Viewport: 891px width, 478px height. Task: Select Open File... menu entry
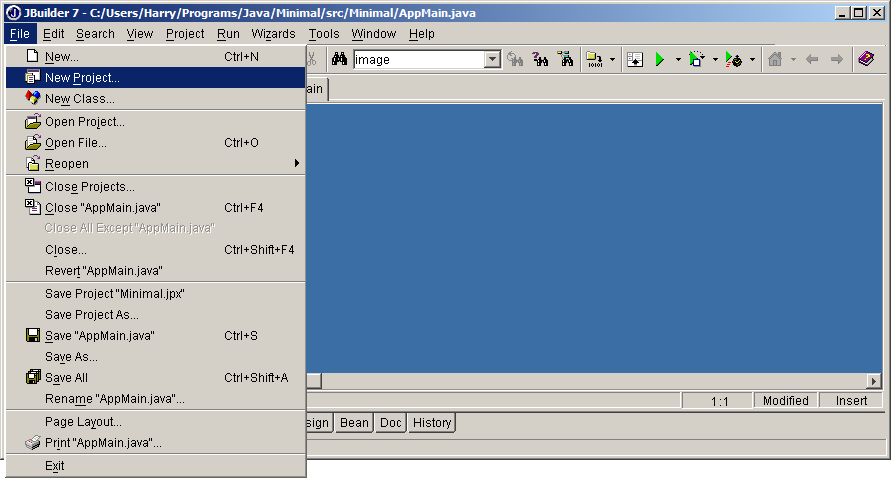click(x=156, y=143)
